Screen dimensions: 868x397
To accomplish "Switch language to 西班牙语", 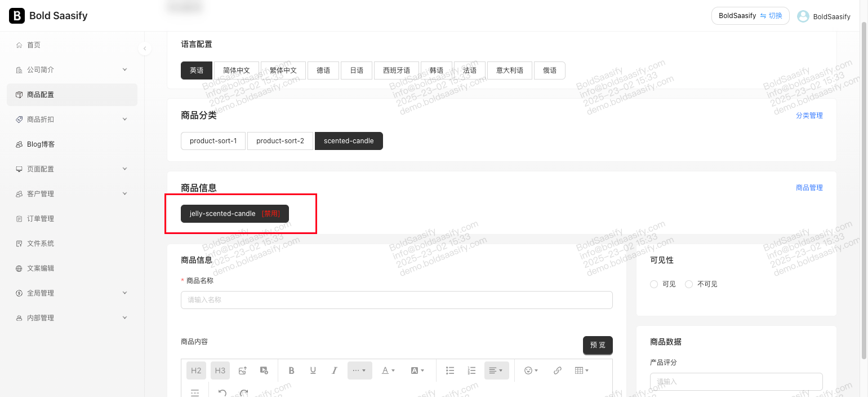I will pos(397,70).
